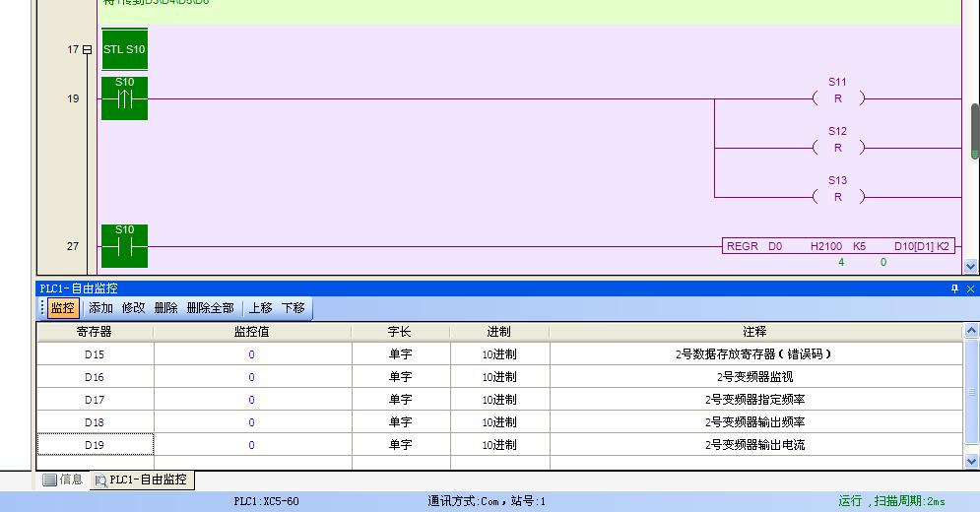Select the S12 reset coil

(837, 148)
